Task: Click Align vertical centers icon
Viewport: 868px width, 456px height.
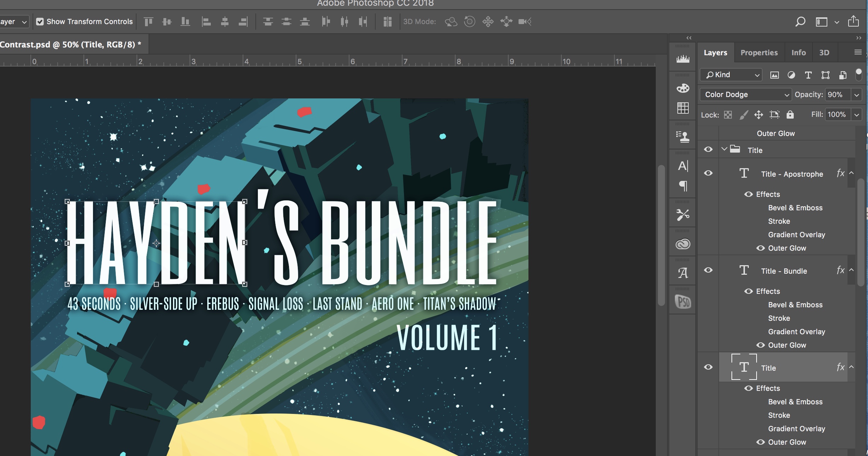Action: (x=167, y=22)
